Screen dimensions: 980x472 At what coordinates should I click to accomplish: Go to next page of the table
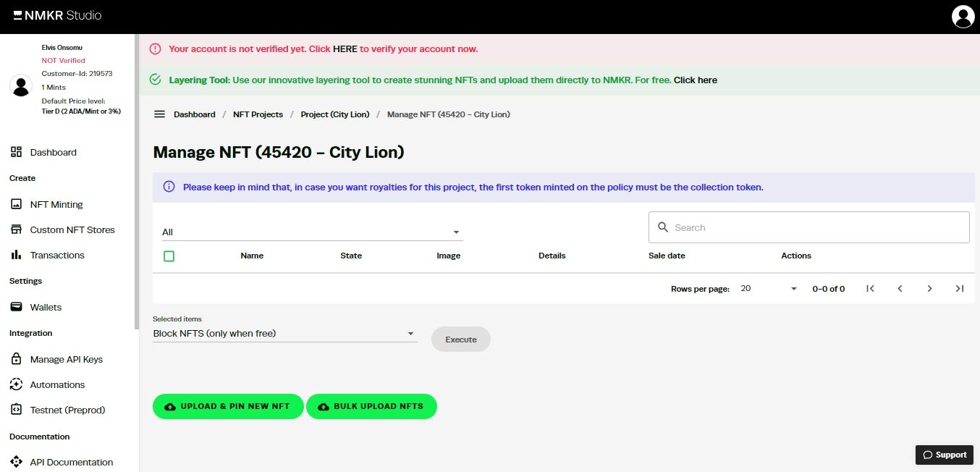pyautogui.click(x=929, y=288)
